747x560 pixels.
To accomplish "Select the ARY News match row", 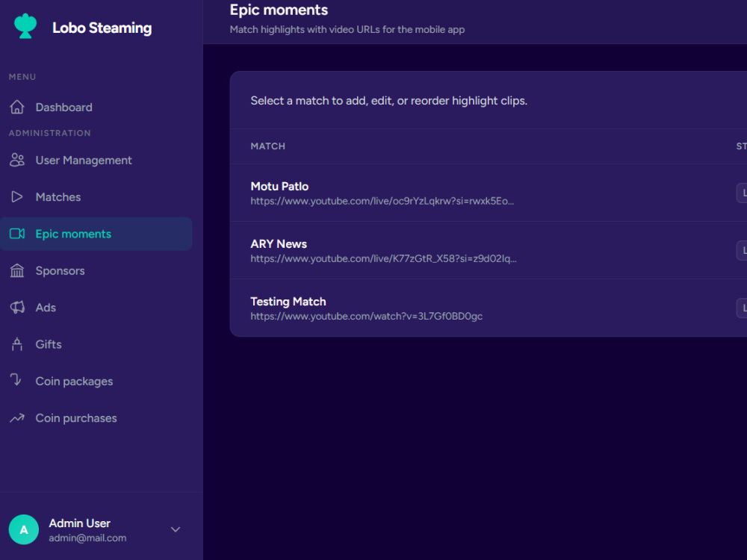I will click(489, 250).
